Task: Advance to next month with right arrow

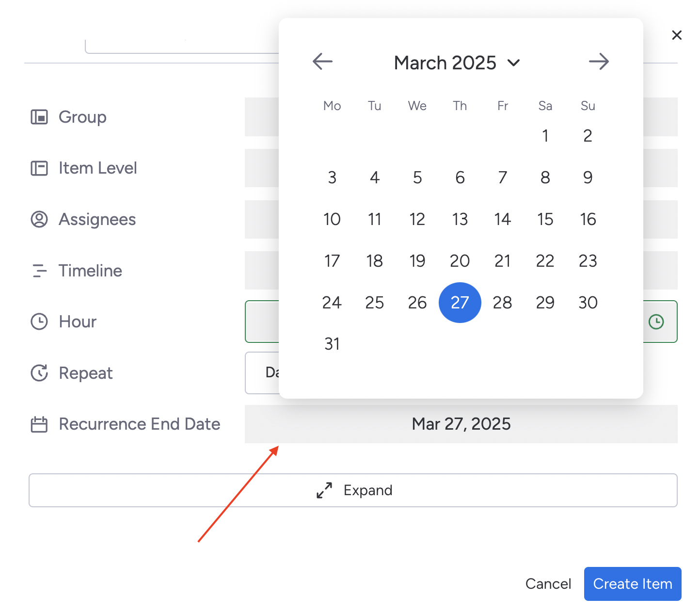Action: [599, 62]
